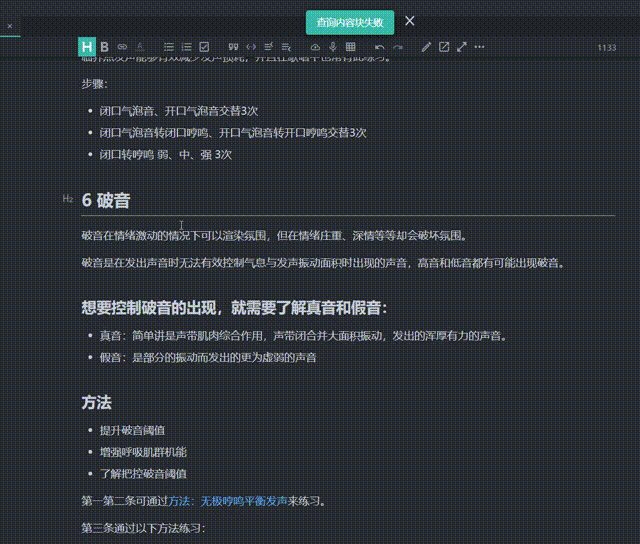Screen dimensions: 640x544
Task: Click bullet starting 真音：简单讲是声带肌肉
Action: tap(304, 336)
